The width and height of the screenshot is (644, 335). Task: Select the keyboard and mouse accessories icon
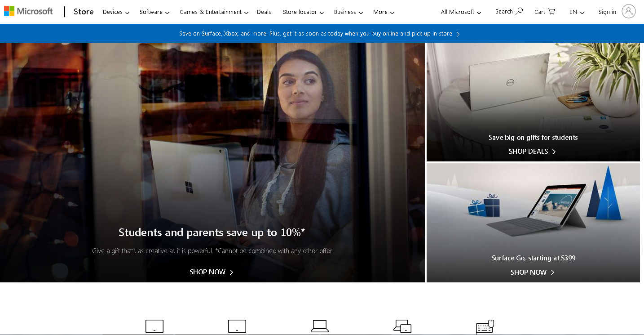point(485,326)
